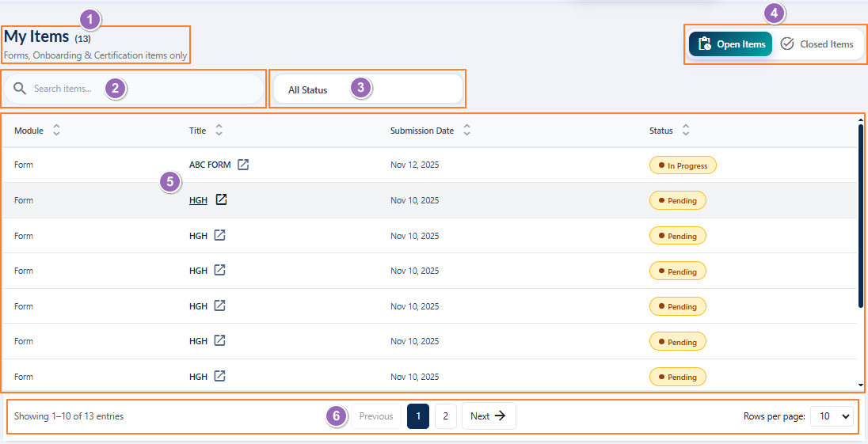This screenshot has width=868, height=444.
Task: Click the ABC FORM title
Action: [x=210, y=165]
